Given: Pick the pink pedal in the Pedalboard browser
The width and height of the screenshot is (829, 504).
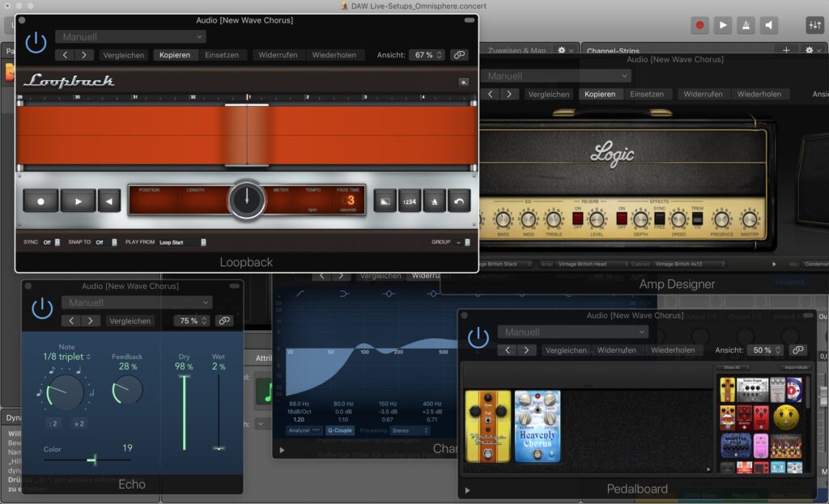Looking at the screenshot, I should coord(760,446).
